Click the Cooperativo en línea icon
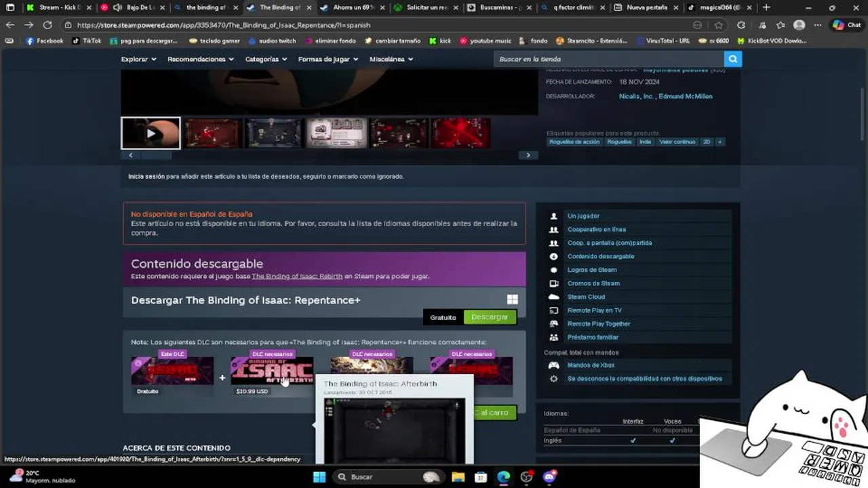 [554, 230]
